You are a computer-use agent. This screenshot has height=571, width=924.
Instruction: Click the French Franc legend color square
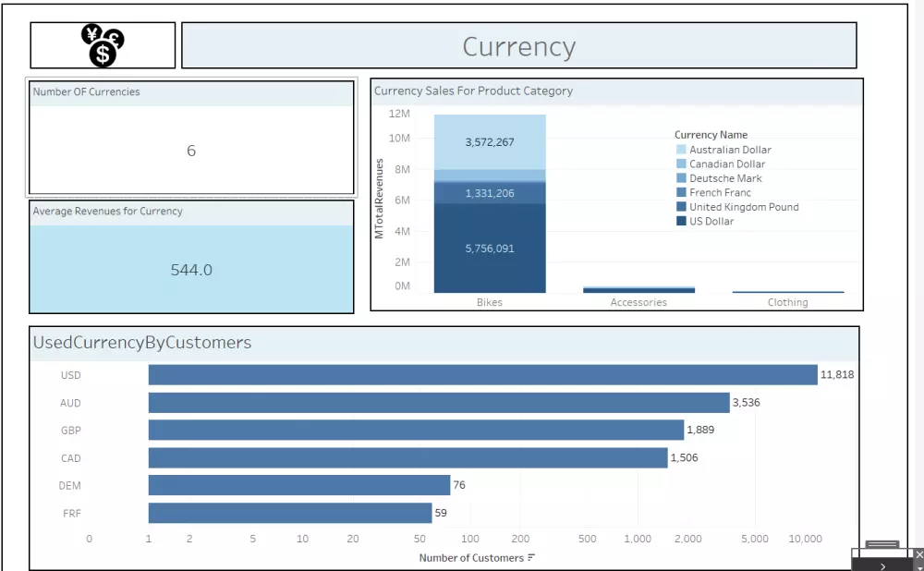(x=679, y=192)
